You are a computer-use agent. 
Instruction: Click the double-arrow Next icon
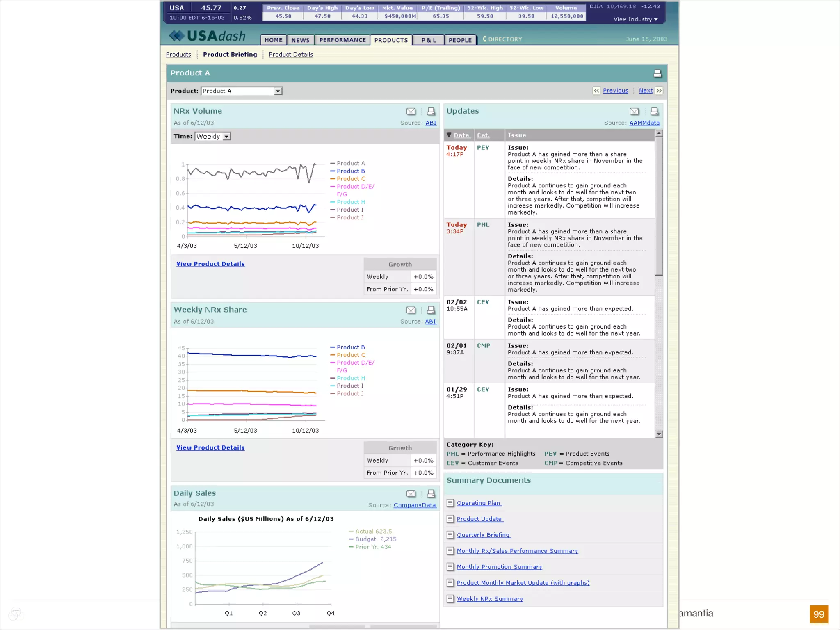(x=659, y=91)
